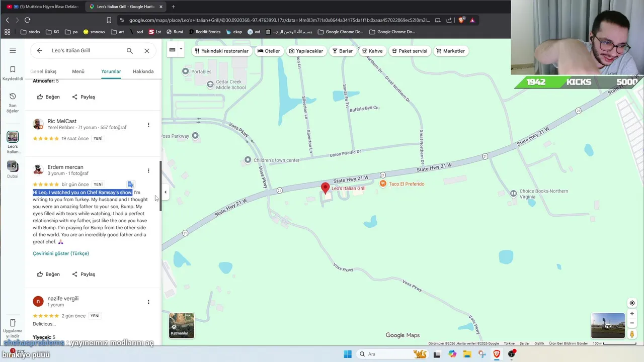
Task: Open reviewer name Ric MelCast
Action: pyautogui.click(x=62, y=121)
